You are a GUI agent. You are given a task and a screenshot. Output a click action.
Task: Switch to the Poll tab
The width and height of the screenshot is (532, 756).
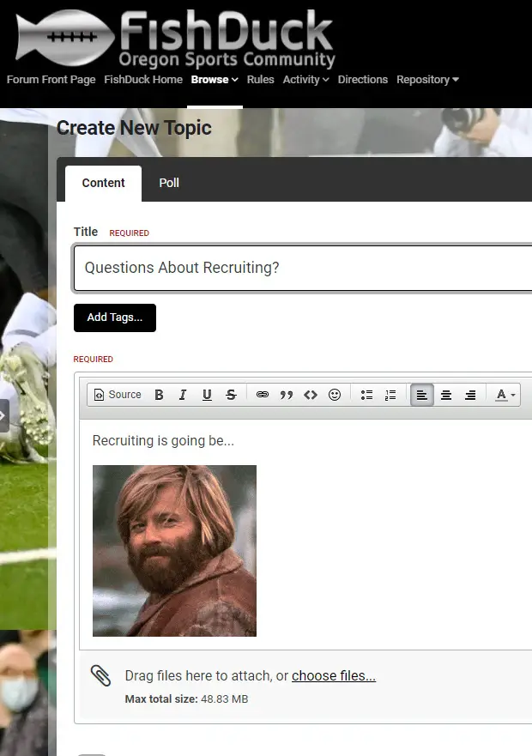[x=169, y=183]
